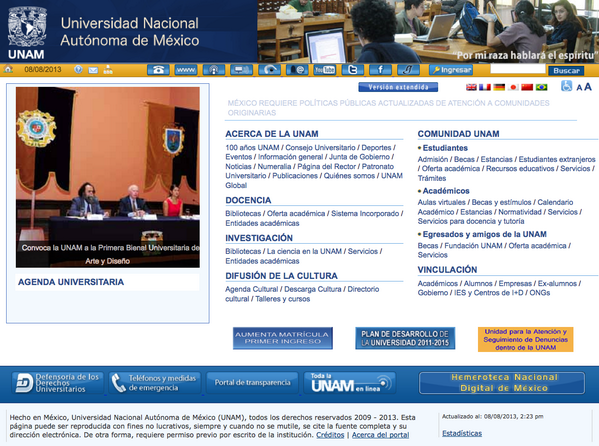This screenshot has height=446, width=599.
Task: Open the contact envelope icon
Action: 93,70
